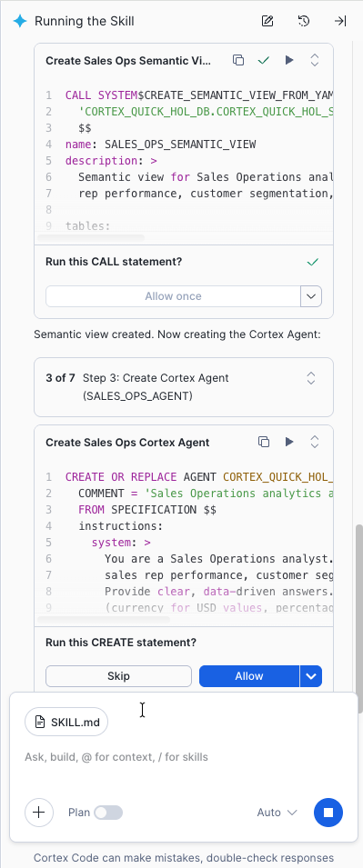The width and height of the screenshot is (363, 868).
Task: Click the Cortex sparkle icon beside Running the Skill
Action: pos(20,22)
